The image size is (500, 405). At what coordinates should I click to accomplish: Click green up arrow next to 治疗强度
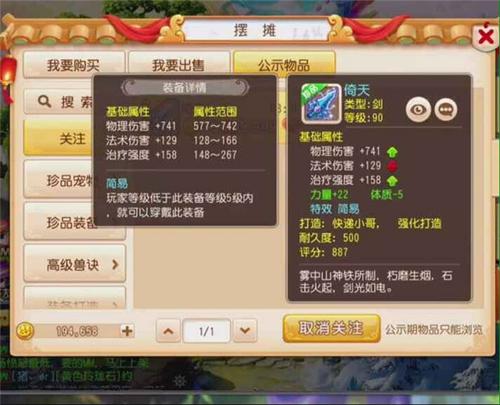[x=392, y=181]
